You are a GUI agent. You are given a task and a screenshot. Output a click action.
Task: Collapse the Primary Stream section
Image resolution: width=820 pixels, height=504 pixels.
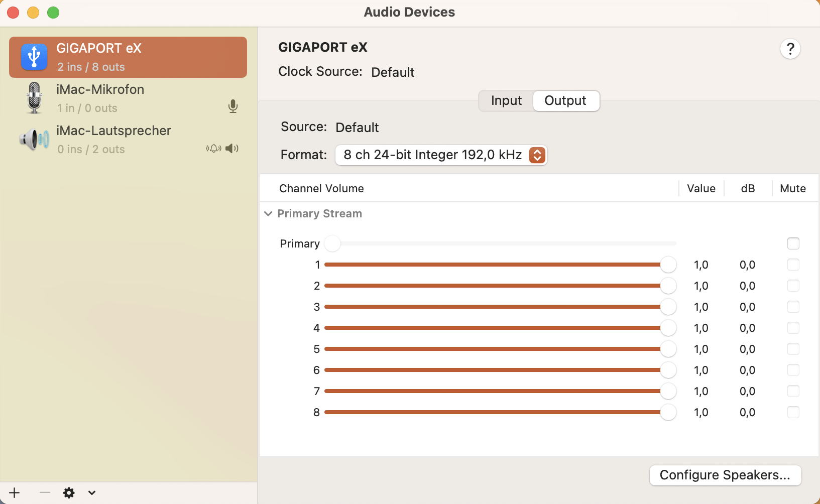(x=269, y=213)
